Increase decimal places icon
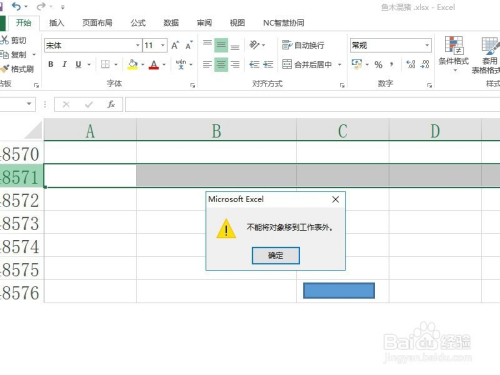 [x=411, y=64]
